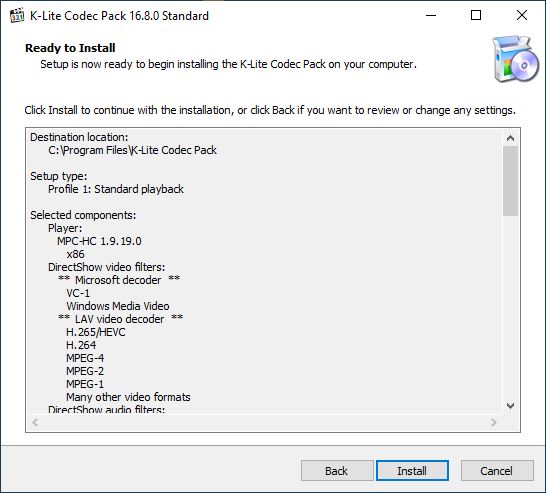546x493 pixels.
Task: Click the vertical scrollbar up arrow
Action: 510,138
